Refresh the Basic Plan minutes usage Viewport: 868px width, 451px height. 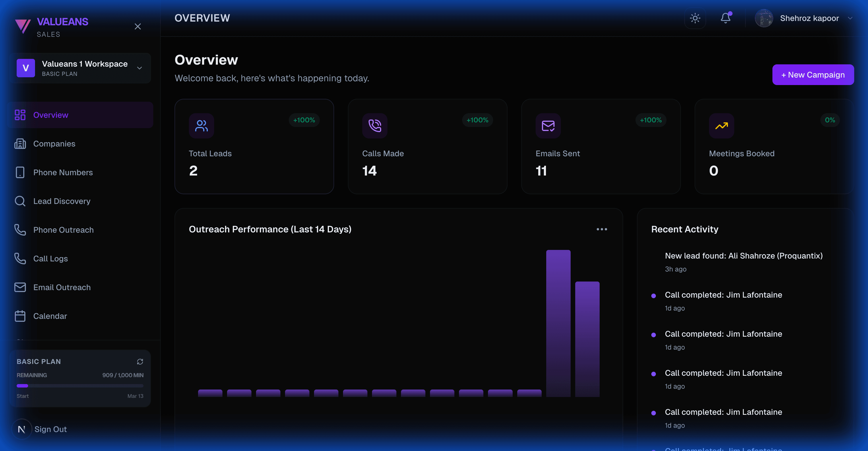[140, 361]
